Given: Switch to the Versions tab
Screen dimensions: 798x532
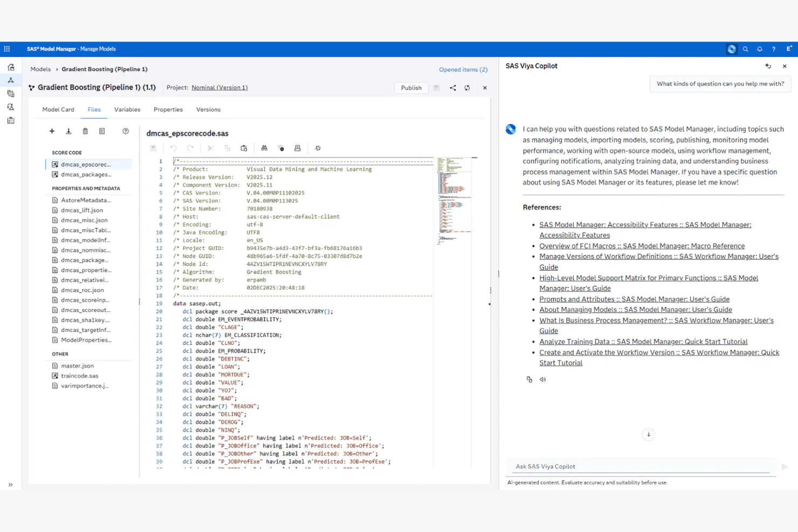Looking at the screenshot, I should [208, 109].
